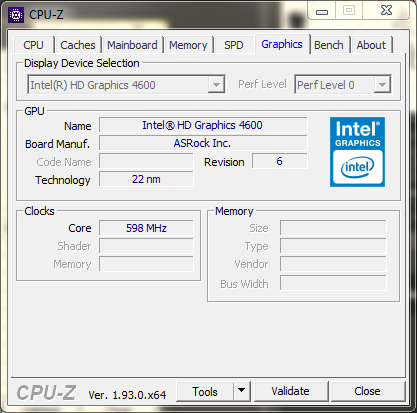The width and height of the screenshot is (417, 413).
Task: Click the Revision label
Action: [x=224, y=162]
